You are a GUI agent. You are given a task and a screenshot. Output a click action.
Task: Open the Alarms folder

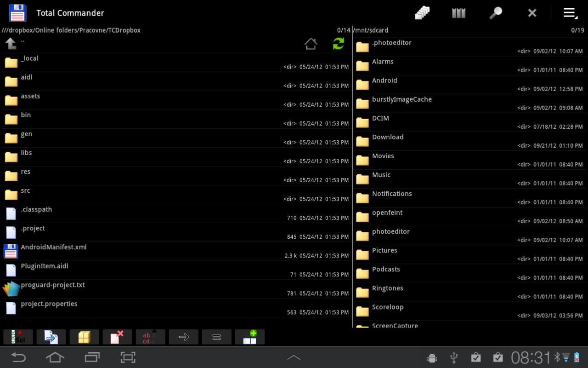[470, 66]
